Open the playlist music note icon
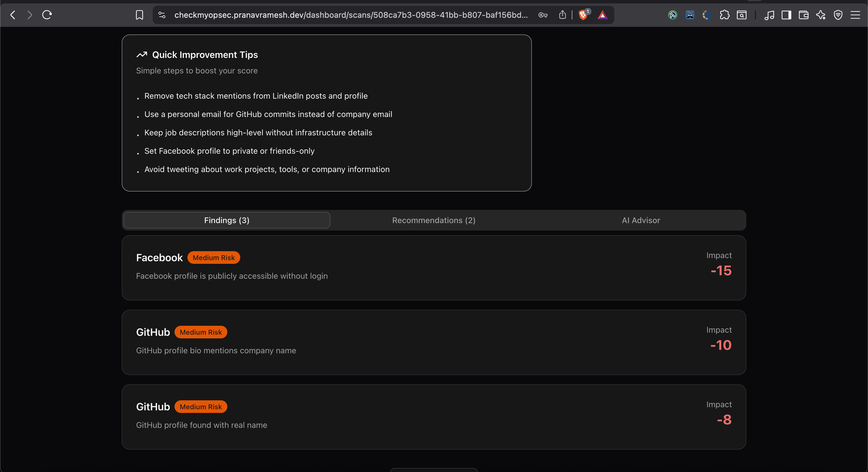 769,15
